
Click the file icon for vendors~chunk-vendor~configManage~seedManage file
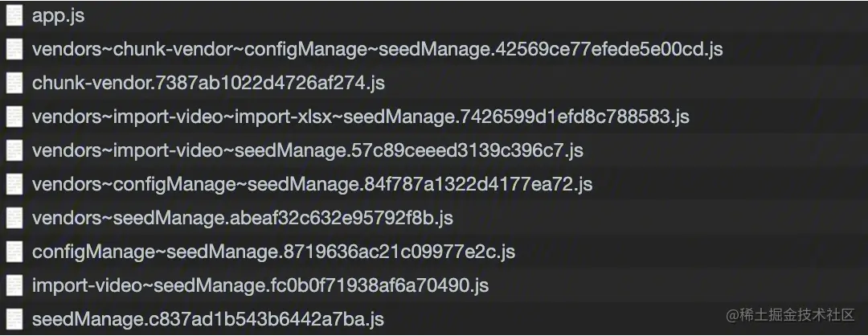[x=13, y=49]
